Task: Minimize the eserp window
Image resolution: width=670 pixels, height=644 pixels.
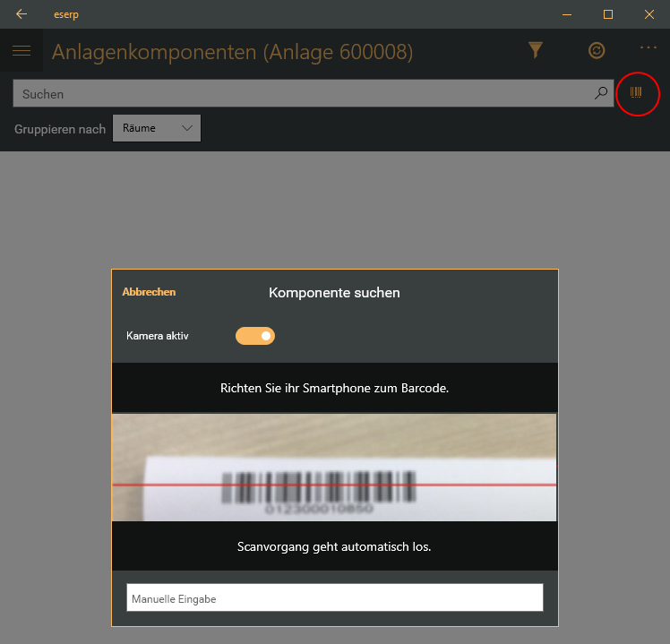Action: [566, 14]
